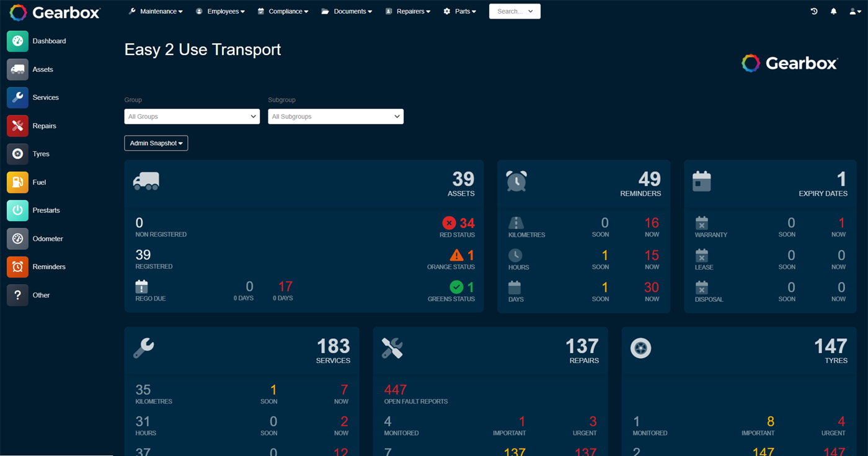Click the 147 Tyres total count
This screenshot has height=456, width=868.
pos(830,346)
